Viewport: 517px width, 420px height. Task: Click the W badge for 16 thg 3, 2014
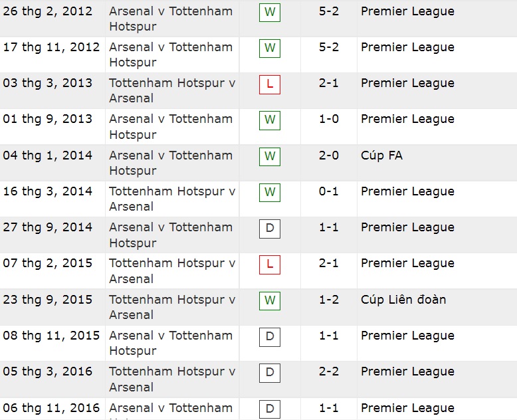pos(269,192)
